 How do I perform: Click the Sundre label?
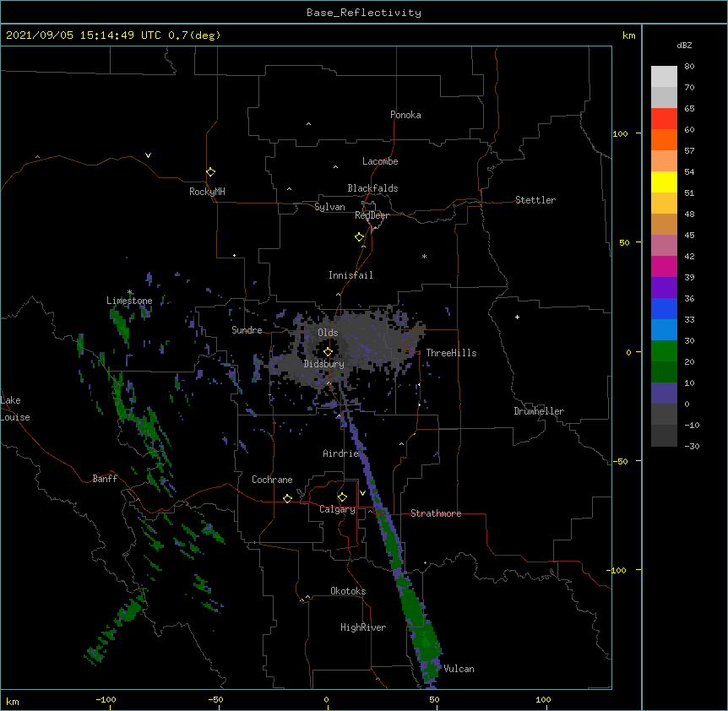point(247,330)
